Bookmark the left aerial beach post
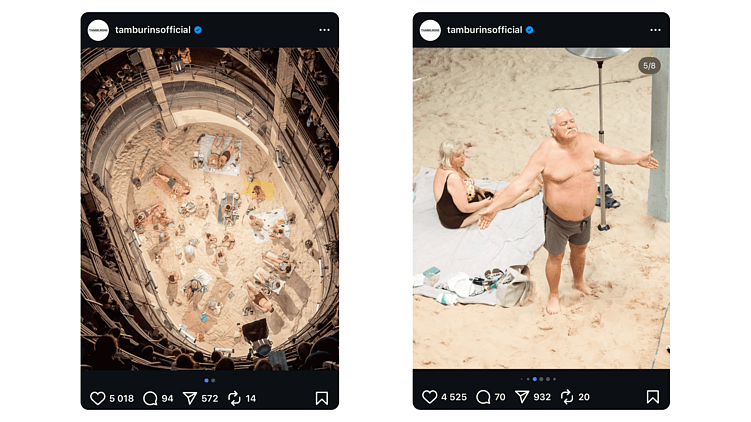 pos(322,398)
